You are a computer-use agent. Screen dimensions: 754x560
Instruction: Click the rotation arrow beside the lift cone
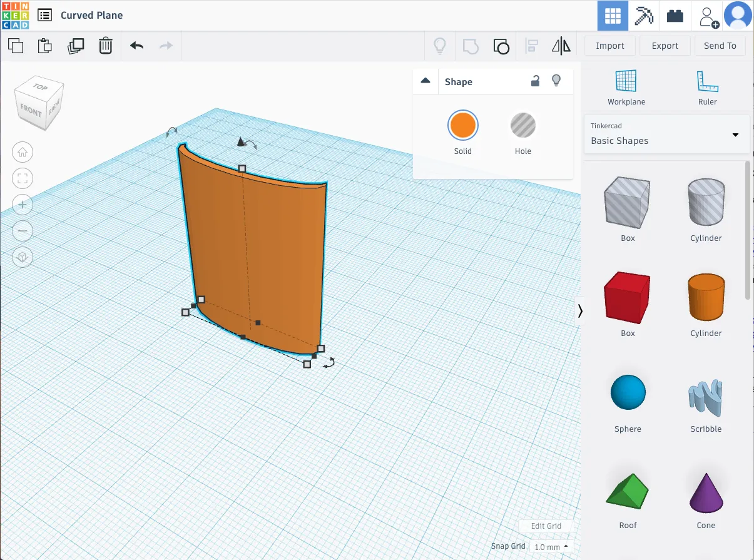point(251,145)
